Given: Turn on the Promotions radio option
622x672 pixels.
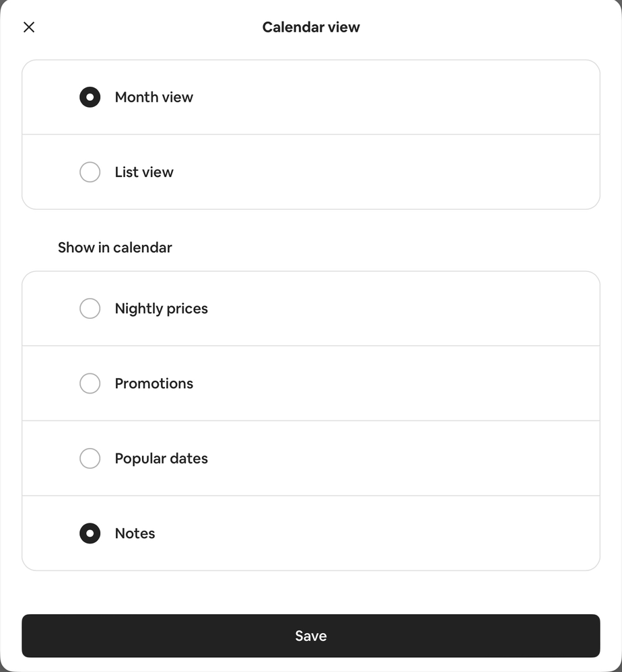Looking at the screenshot, I should pos(90,383).
